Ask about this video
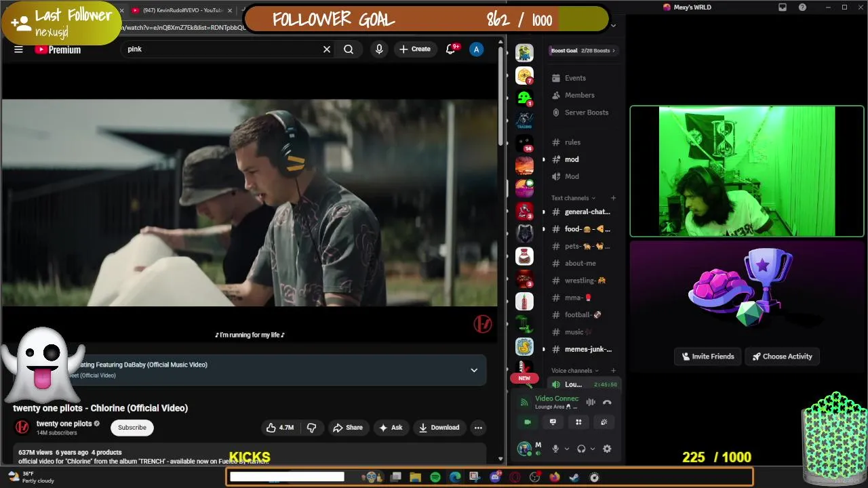868x488 pixels. (391, 428)
